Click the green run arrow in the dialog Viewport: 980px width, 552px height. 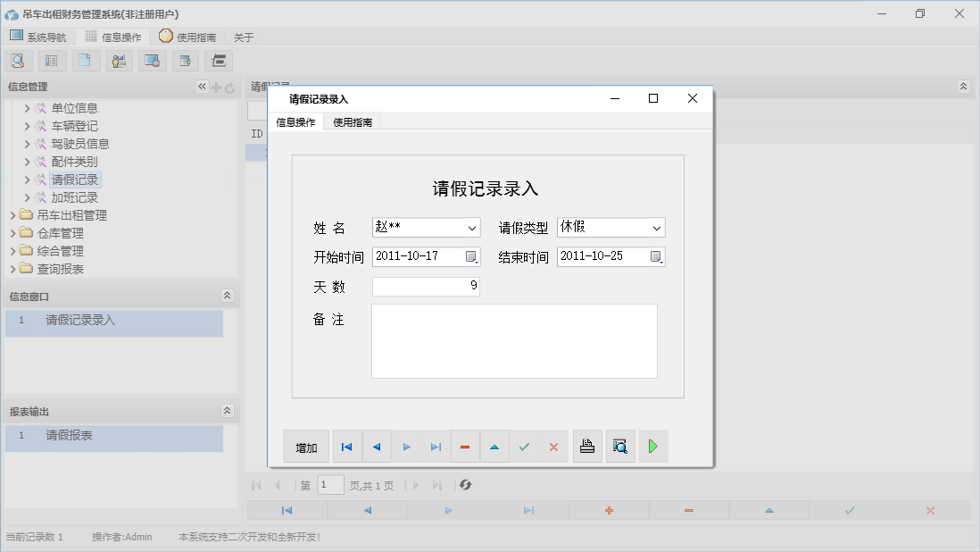click(x=652, y=446)
